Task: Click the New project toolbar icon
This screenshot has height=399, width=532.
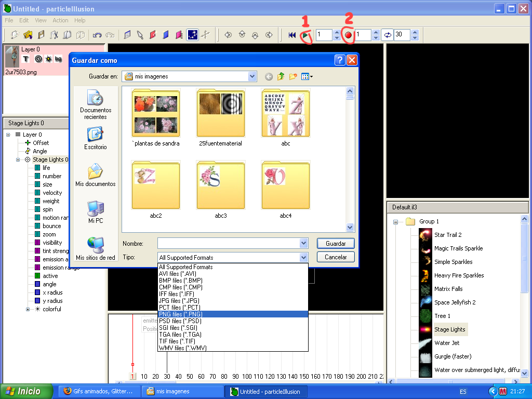Action: [14, 35]
